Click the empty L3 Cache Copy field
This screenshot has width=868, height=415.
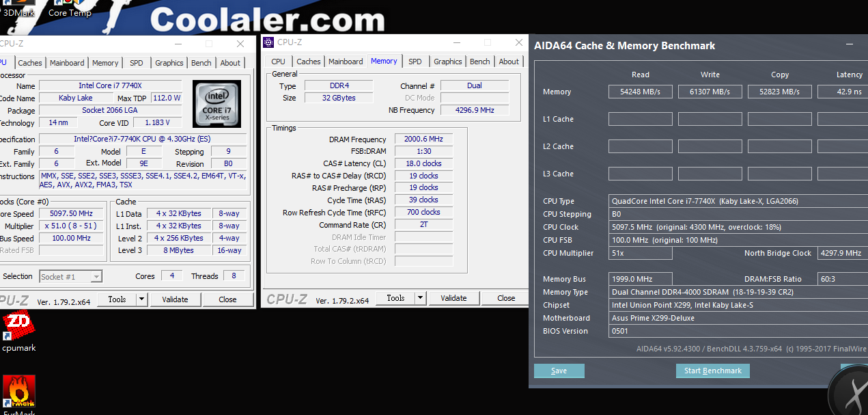780,174
